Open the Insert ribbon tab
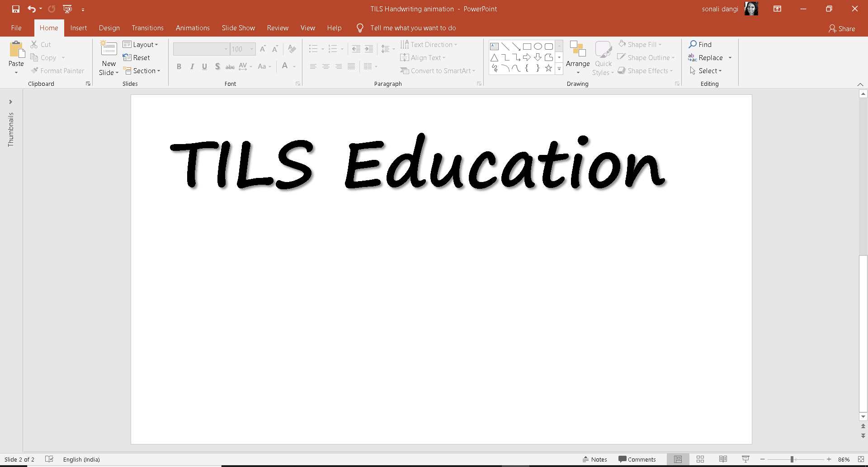Image resolution: width=868 pixels, height=467 pixels. coord(79,28)
